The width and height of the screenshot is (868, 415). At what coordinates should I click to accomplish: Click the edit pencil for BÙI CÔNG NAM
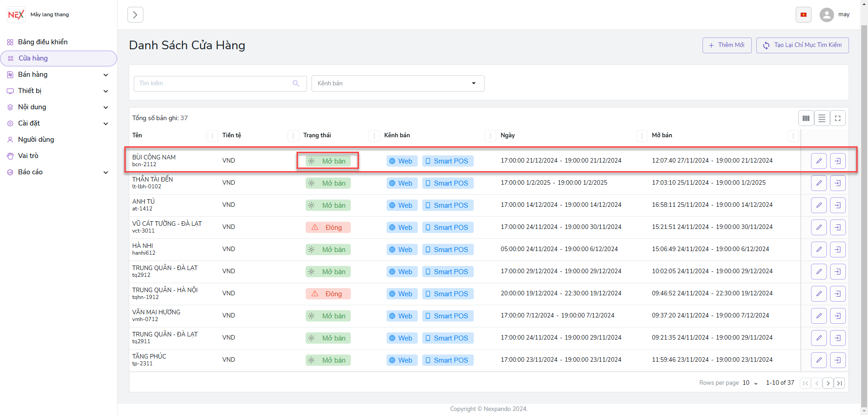(819, 161)
